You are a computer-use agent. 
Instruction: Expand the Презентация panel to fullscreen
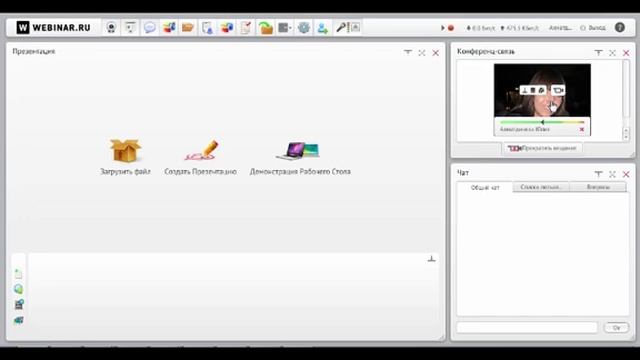(422, 53)
